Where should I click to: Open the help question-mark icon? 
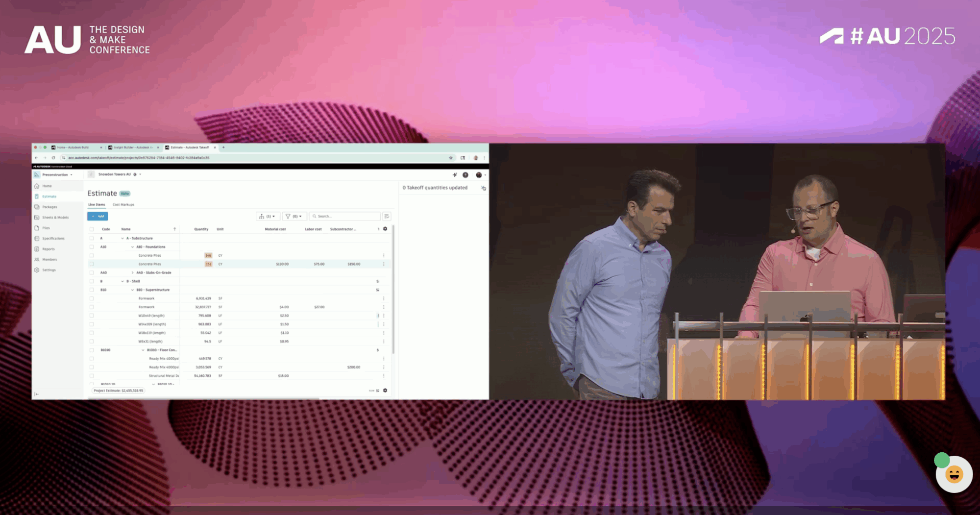coord(465,175)
